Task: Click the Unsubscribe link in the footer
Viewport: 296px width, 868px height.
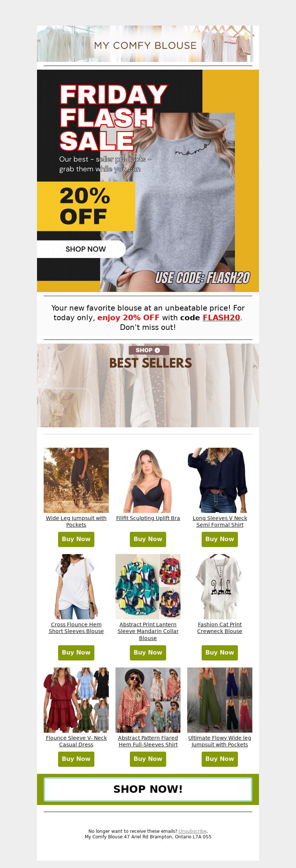Action: [192, 831]
